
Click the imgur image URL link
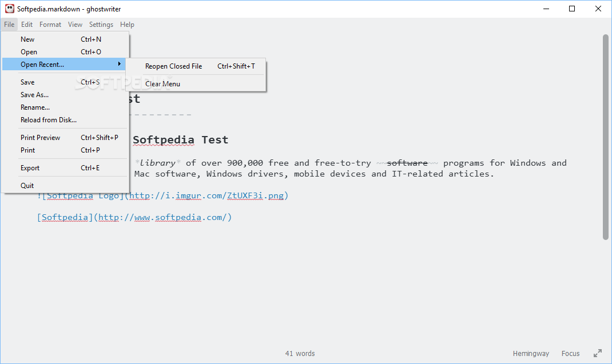tap(206, 195)
